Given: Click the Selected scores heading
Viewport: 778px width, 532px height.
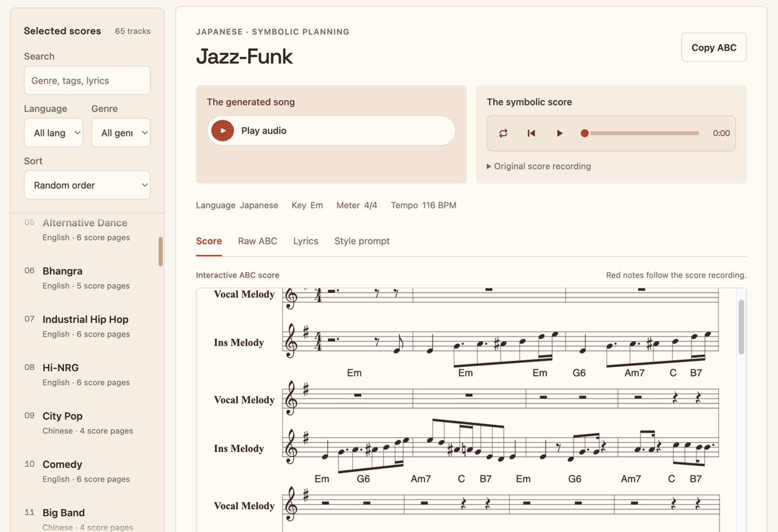Looking at the screenshot, I should pos(63,31).
